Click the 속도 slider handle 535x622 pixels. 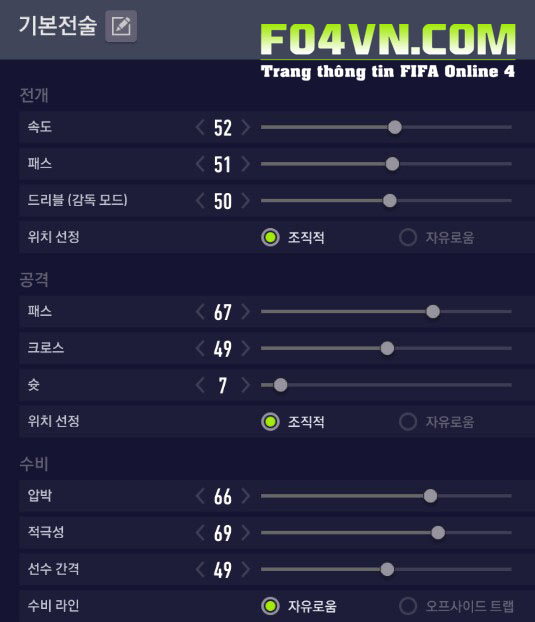[395, 127]
